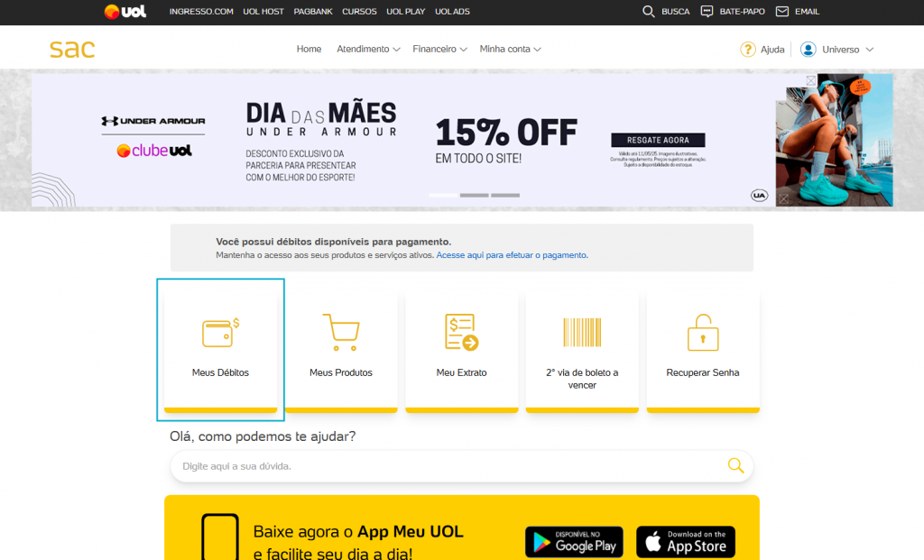Open UOL HOST in the top bar
Viewport: 924px width, 560px height.
pos(263,12)
